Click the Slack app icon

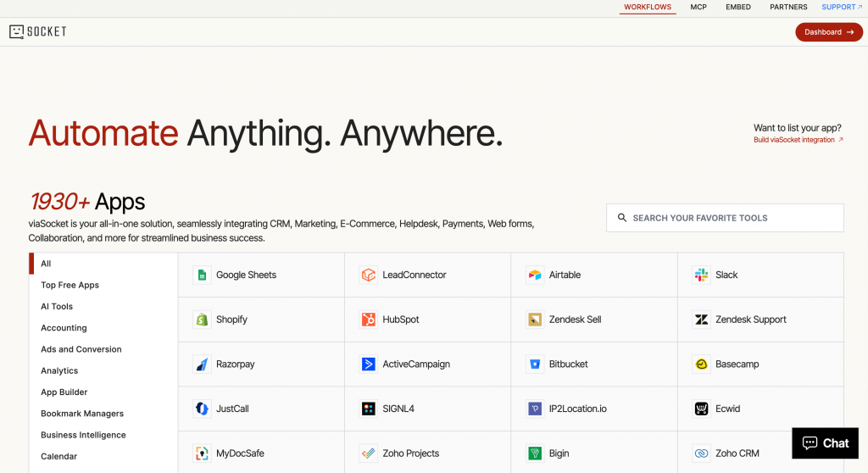pyautogui.click(x=701, y=275)
